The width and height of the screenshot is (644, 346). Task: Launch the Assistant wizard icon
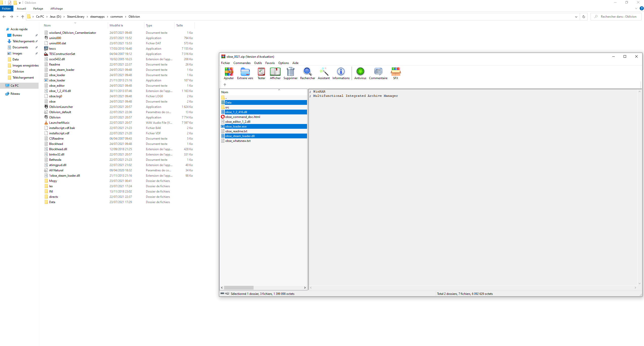coord(324,73)
